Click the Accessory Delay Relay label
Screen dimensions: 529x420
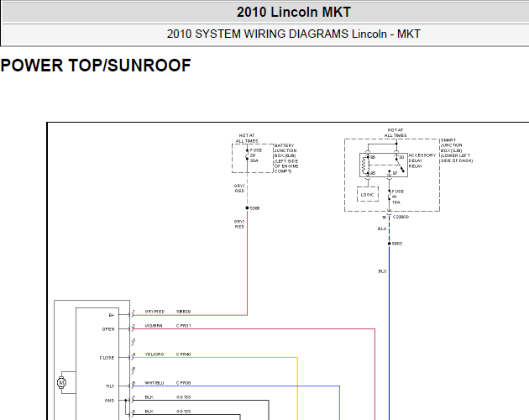pos(422,160)
